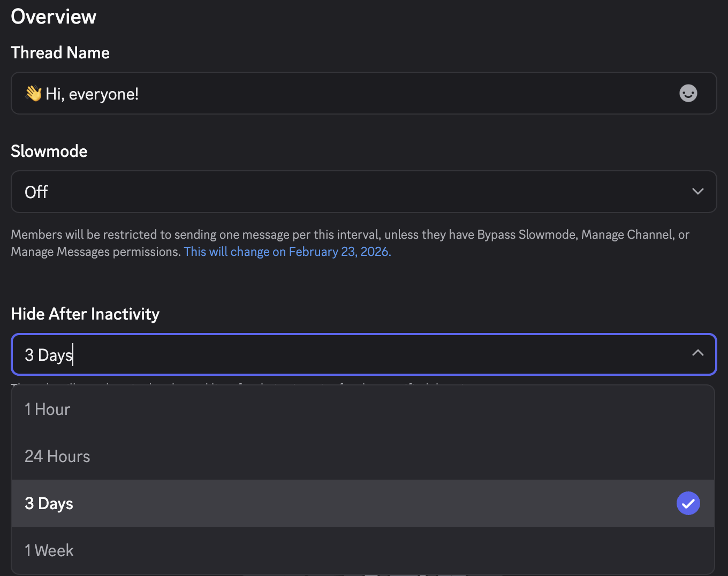Click inside the Thread Name text field
728x576 pixels.
(x=321, y=93)
